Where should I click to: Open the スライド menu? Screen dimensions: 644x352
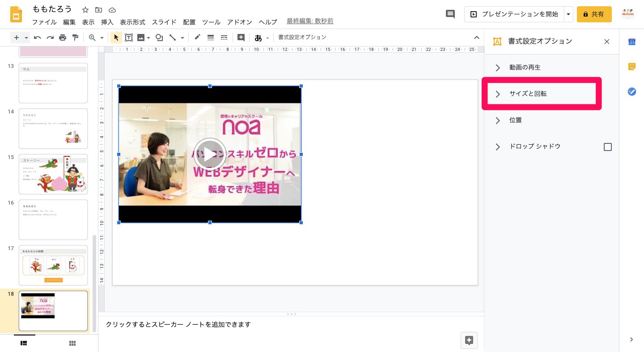point(164,22)
